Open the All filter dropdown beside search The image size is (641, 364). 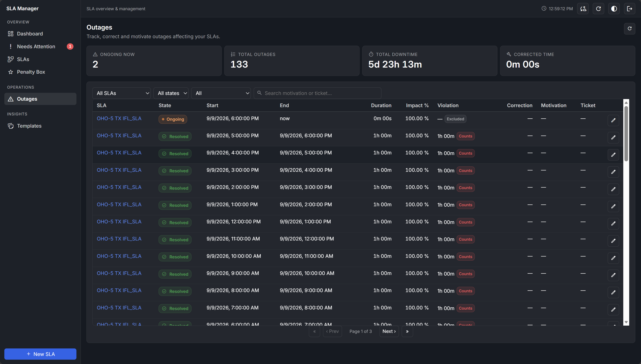click(x=221, y=93)
